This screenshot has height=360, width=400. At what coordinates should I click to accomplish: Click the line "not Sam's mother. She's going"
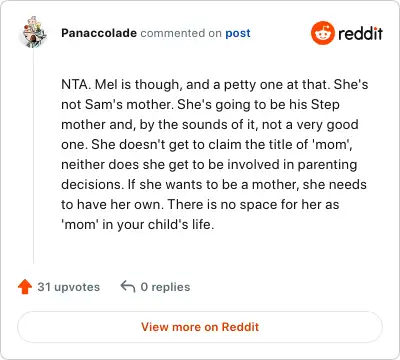[200, 105]
